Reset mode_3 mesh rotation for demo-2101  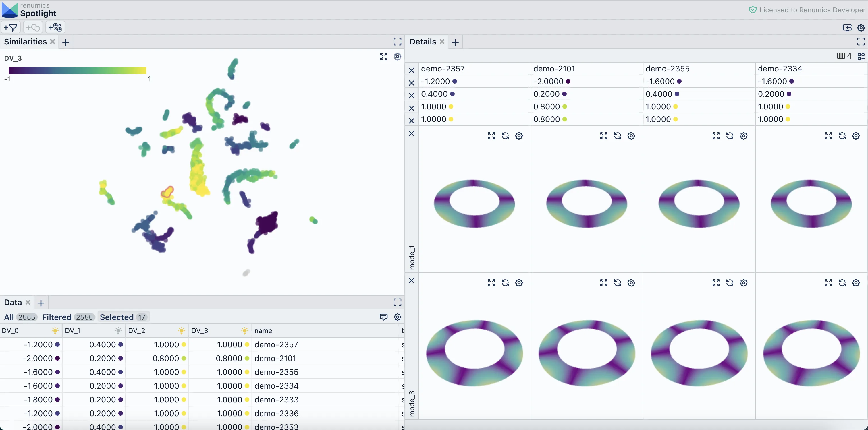[617, 283]
